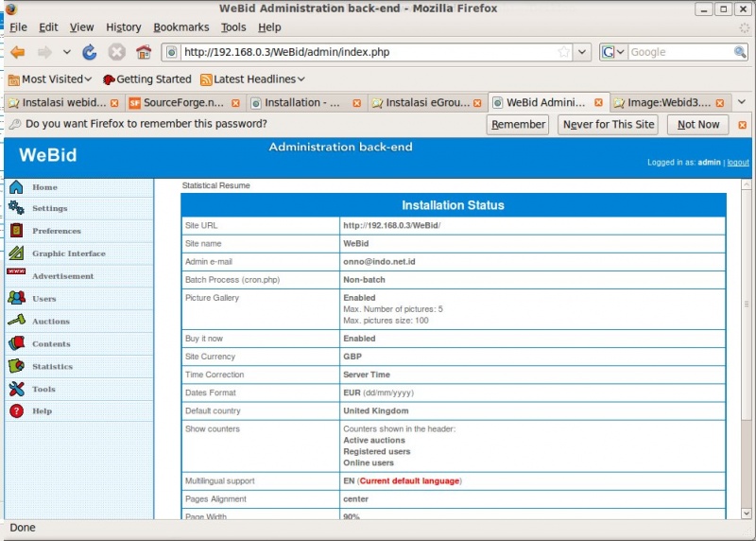756x541 pixels.
Task: Open the URL bar history dropdown arrow
Action: click(582, 52)
